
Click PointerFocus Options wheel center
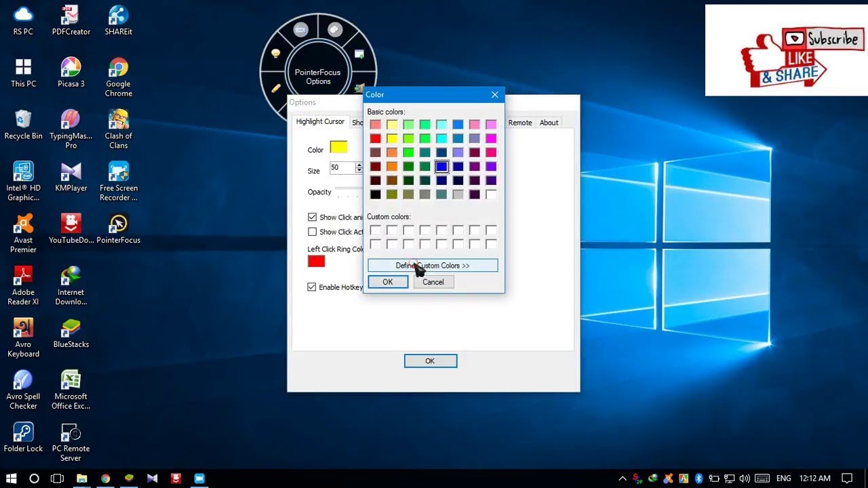click(x=318, y=77)
